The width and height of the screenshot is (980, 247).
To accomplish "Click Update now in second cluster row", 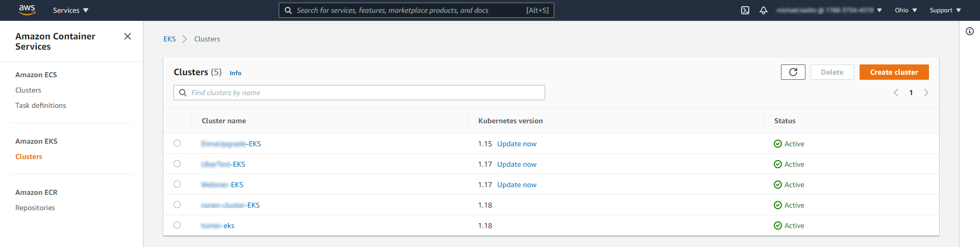I will coord(517,164).
